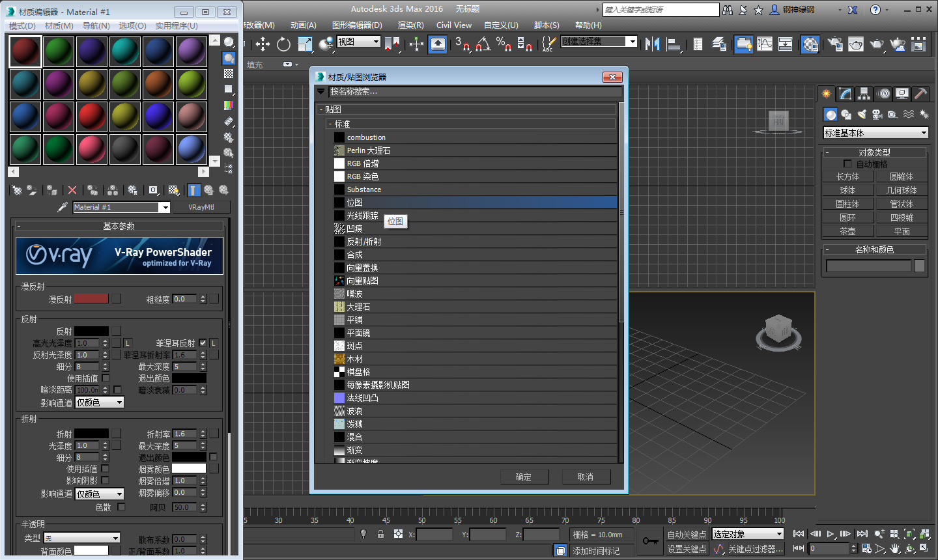
Task: Open the Material #1 name dropdown
Action: click(165, 207)
